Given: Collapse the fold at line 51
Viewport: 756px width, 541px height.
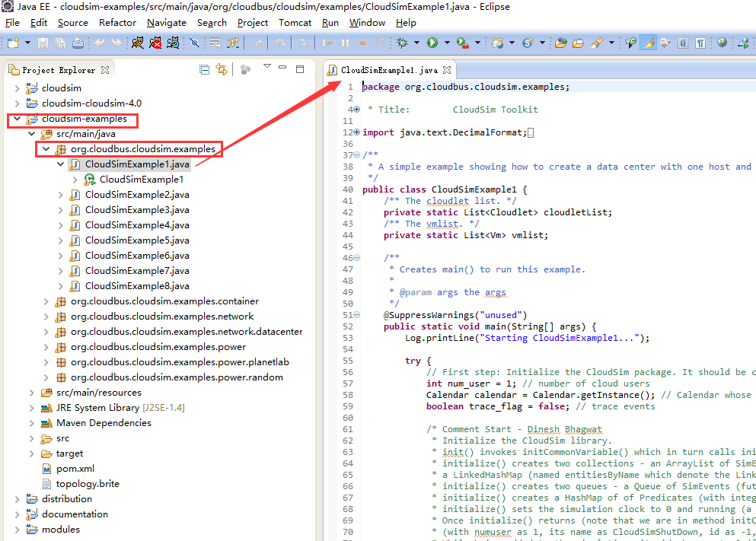Looking at the screenshot, I should pos(357,315).
